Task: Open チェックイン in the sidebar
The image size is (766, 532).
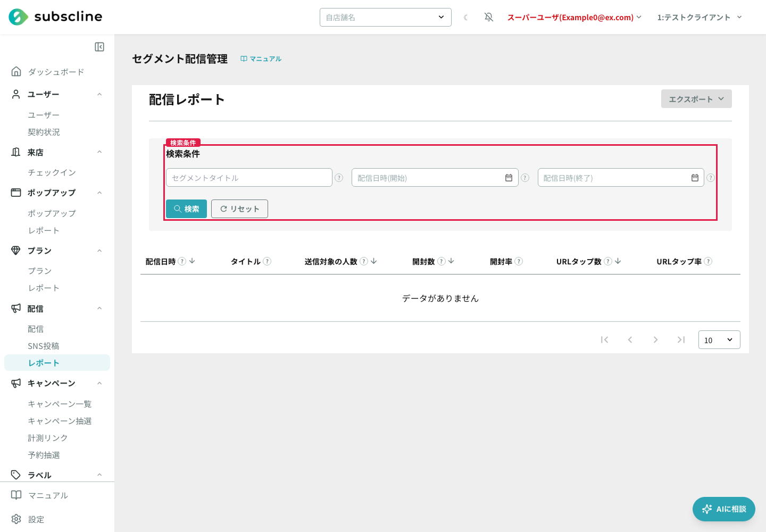Action: (x=52, y=172)
